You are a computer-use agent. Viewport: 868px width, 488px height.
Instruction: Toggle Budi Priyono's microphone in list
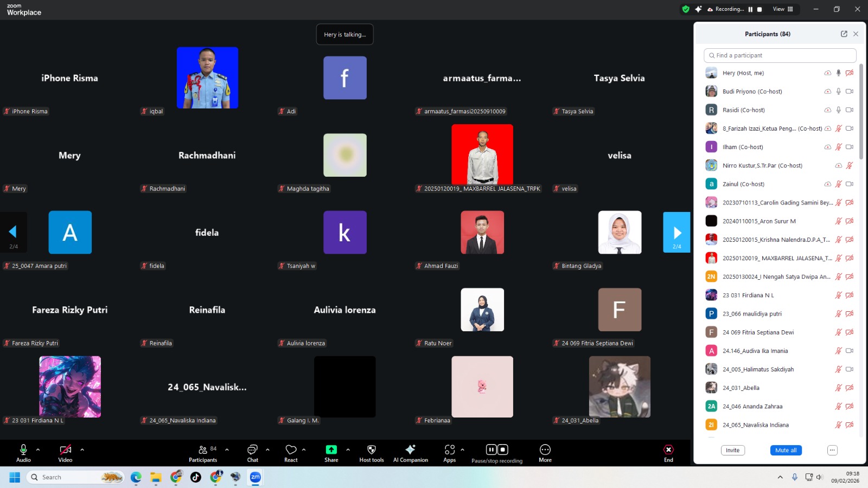[x=838, y=92]
